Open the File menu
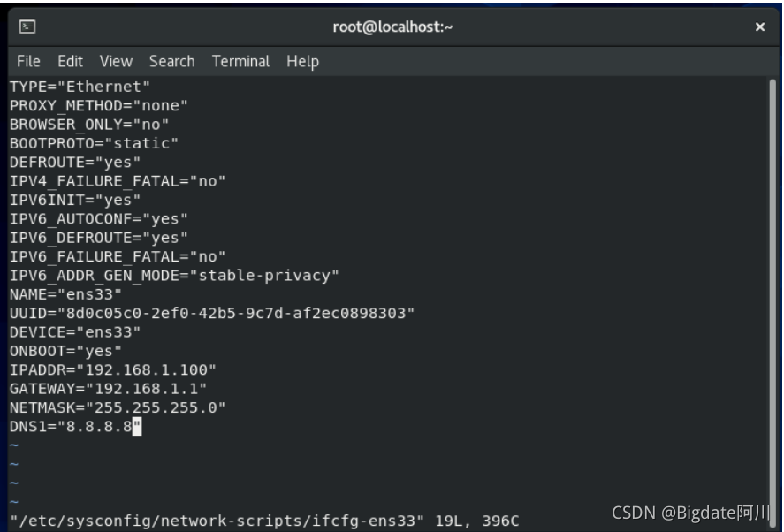Screen dimensions: 784x532 (28, 61)
